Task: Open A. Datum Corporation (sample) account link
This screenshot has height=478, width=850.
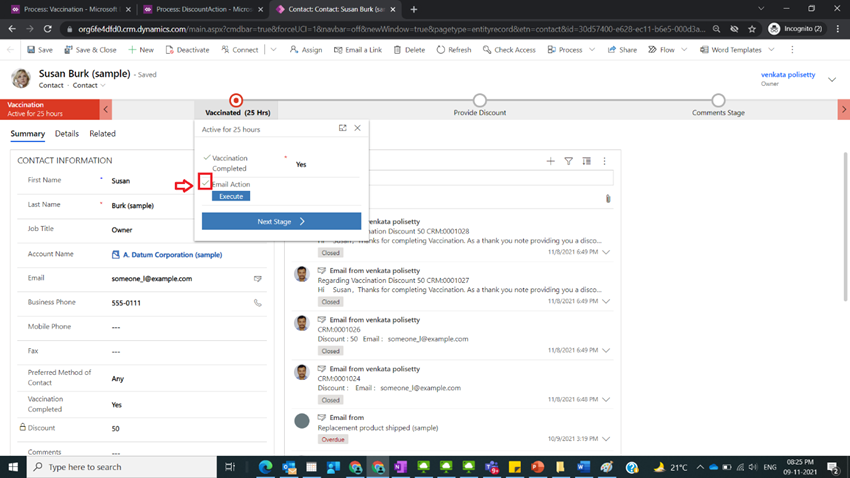Action: pyautogui.click(x=172, y=255)
